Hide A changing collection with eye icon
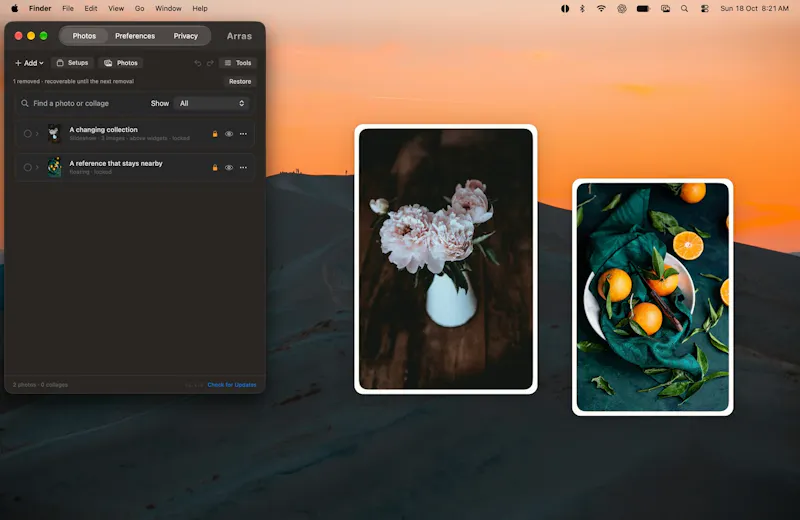800x520 pixels. pos(229,134)
